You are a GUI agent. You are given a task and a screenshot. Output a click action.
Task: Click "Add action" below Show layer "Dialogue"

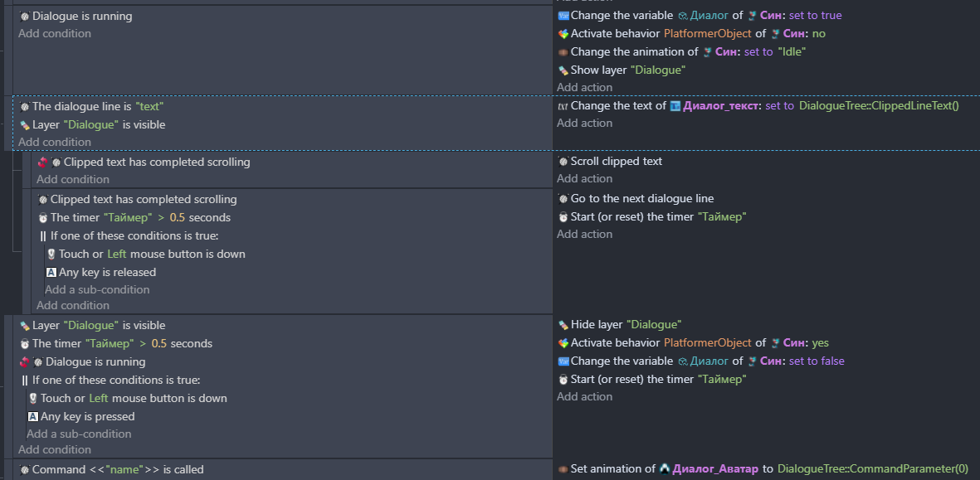pyautogui.click(x=584, y=87)
